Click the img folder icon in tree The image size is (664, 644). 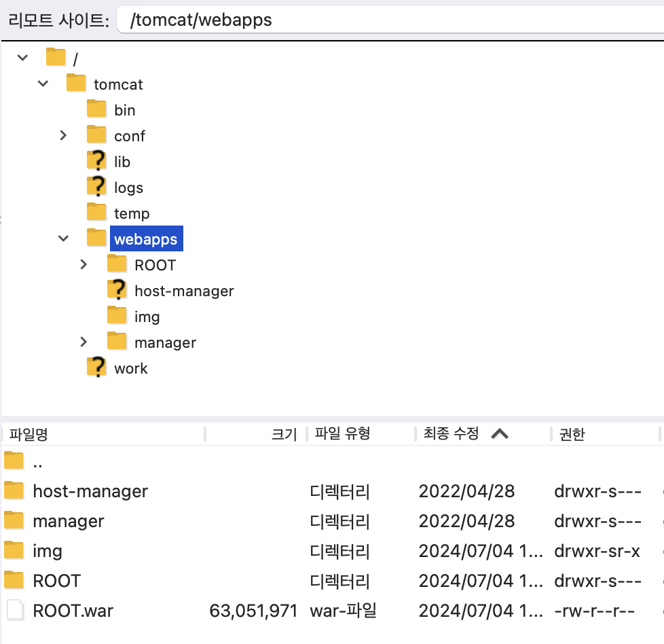click(117, 315)
